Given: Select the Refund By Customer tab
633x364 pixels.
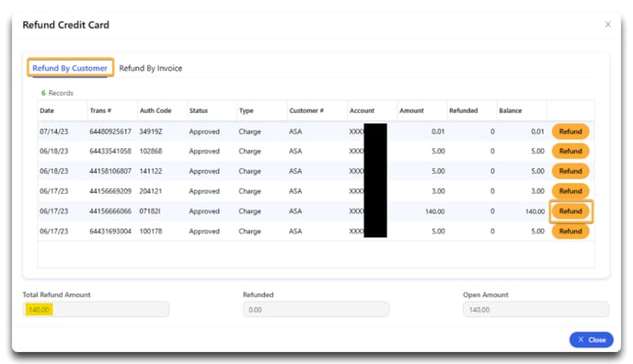Looking at the screenshot, I should click(x=70, y=68).
